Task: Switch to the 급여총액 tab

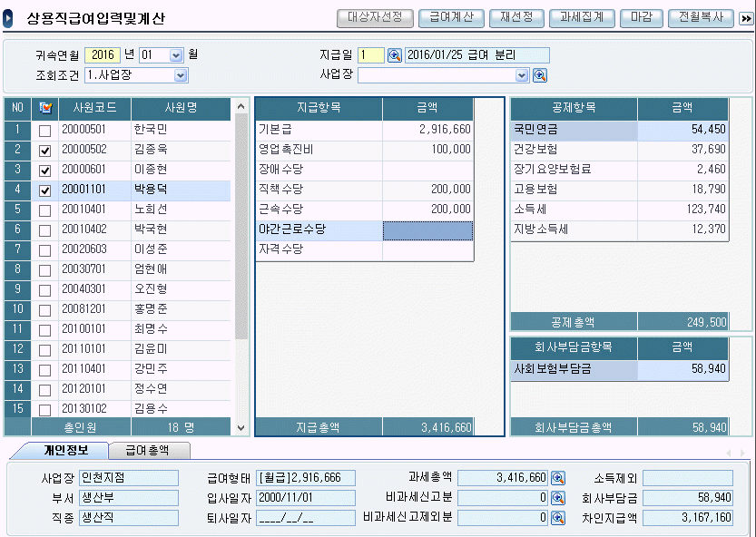Action: (145, 450)
